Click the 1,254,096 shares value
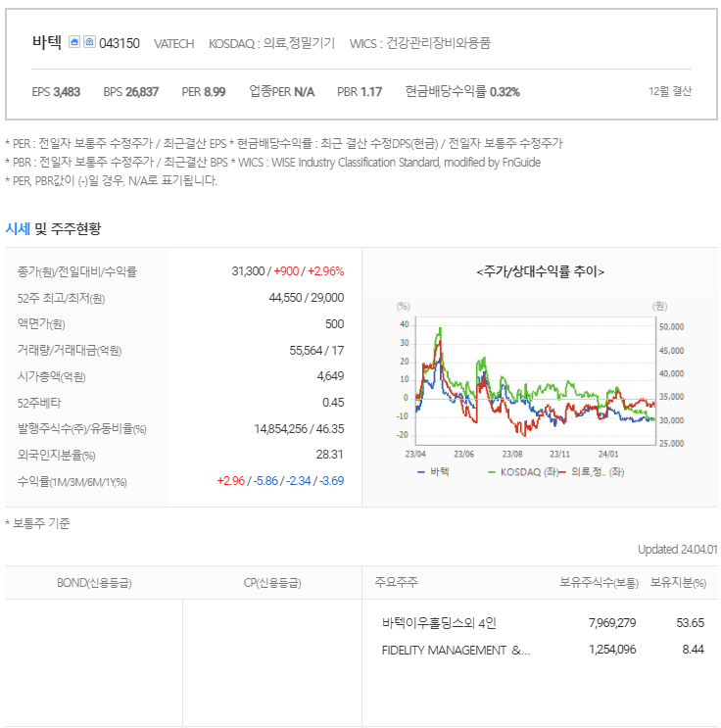 click(612, 650)
